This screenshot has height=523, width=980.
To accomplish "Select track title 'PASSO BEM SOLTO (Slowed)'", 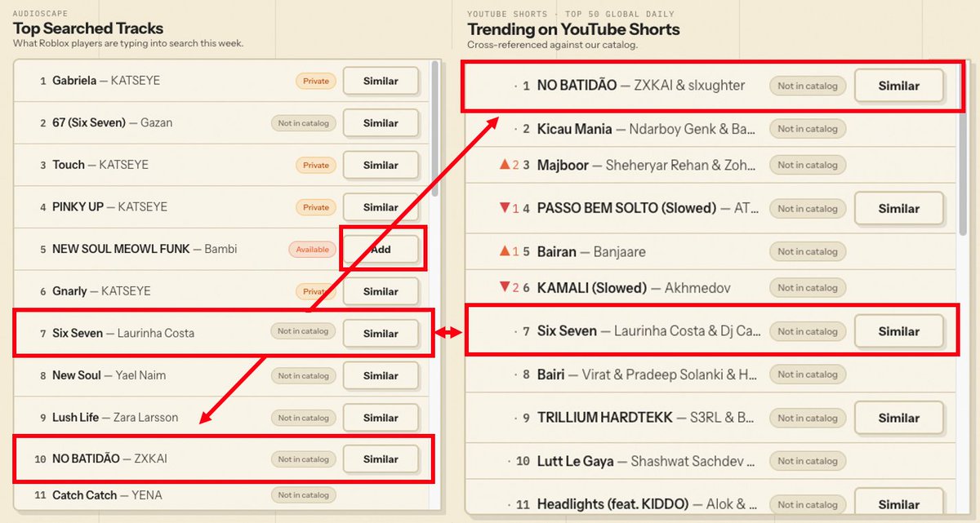I will point(626,208).
